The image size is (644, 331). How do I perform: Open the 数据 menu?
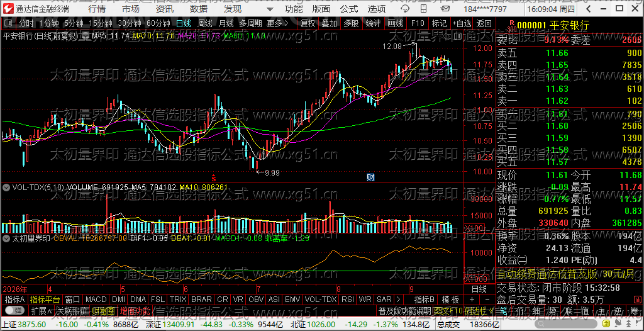[199, 9]
